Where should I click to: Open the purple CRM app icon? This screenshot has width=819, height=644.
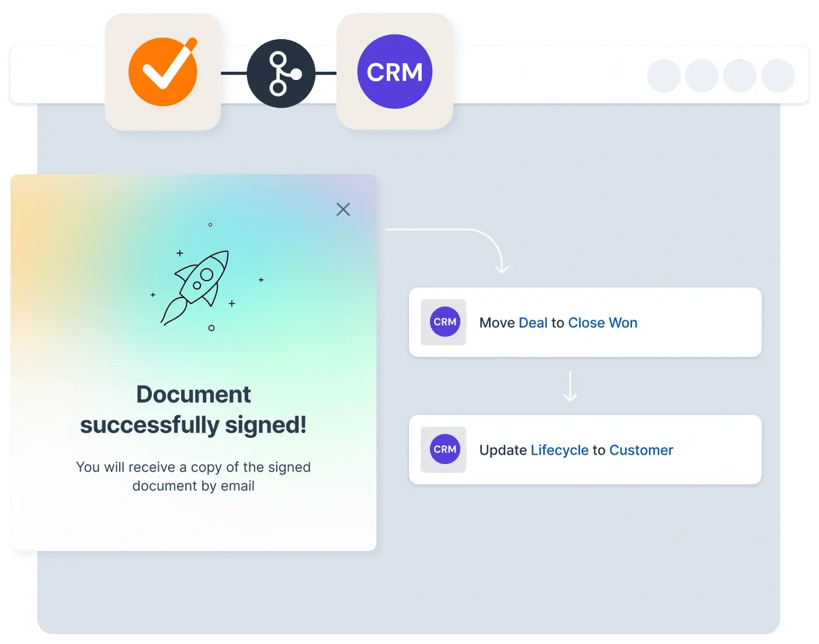394,72
